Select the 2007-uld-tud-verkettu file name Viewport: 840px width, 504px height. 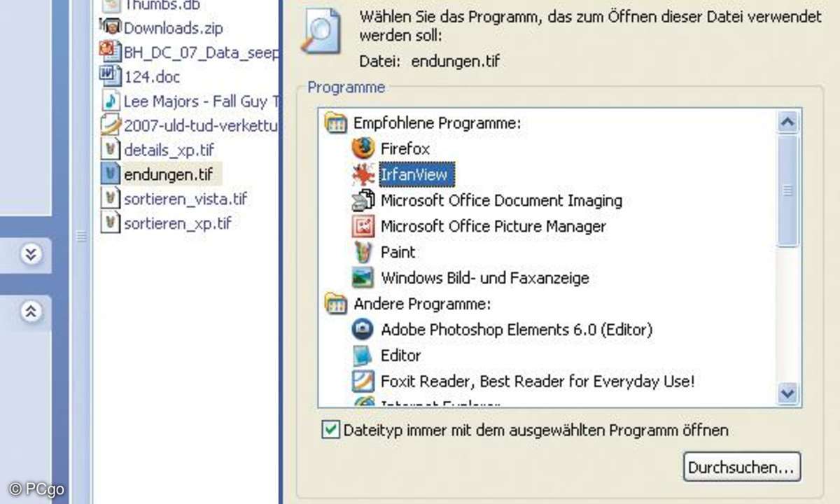click(x=202, y=126)
